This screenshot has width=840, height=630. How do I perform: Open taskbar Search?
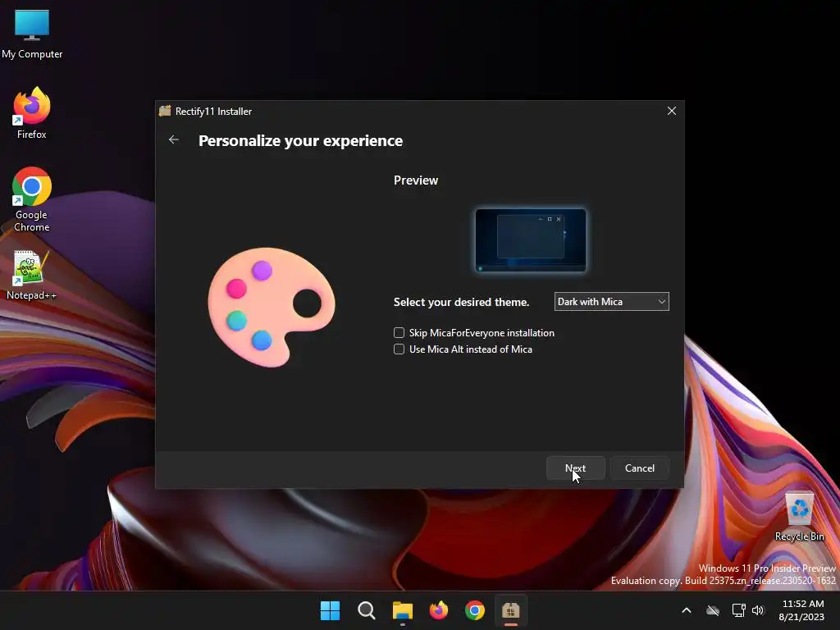[367, 610]
